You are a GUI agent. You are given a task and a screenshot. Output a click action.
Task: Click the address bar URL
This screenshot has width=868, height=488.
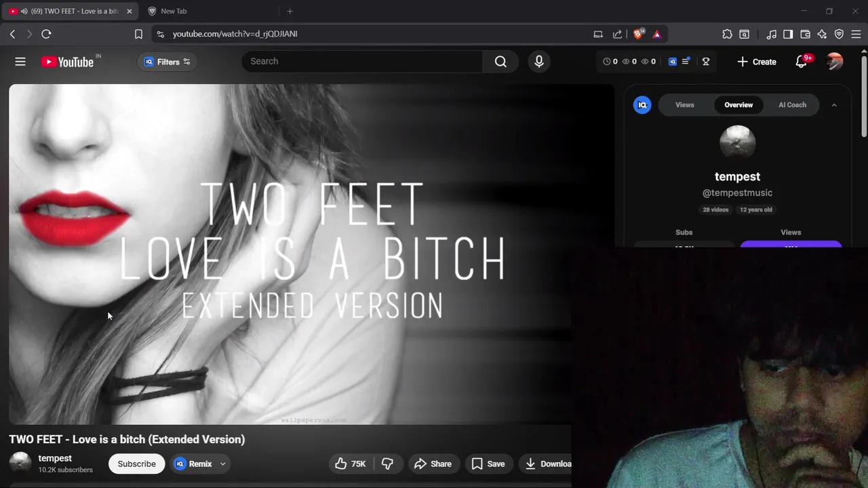pyautogui.click(x=235, y=34)
